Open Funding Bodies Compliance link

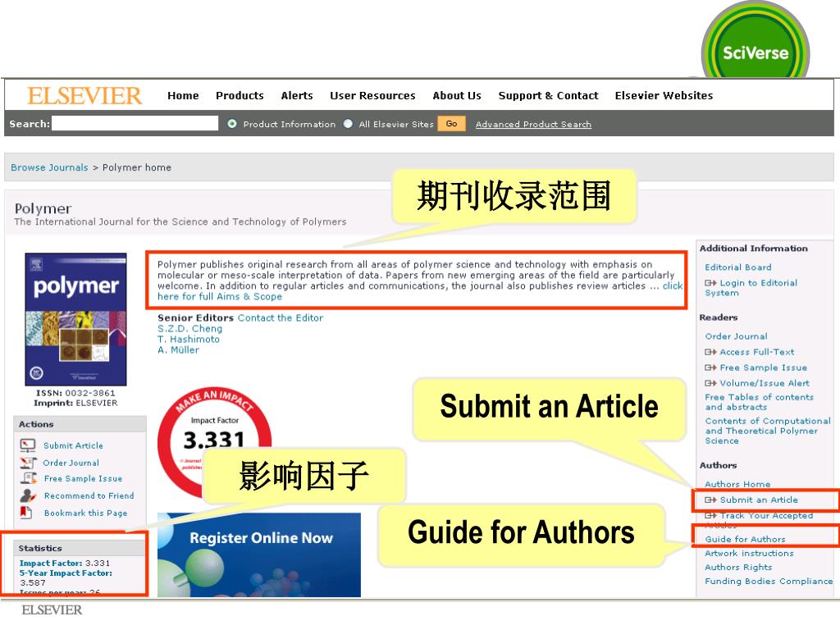pos(769,581)
